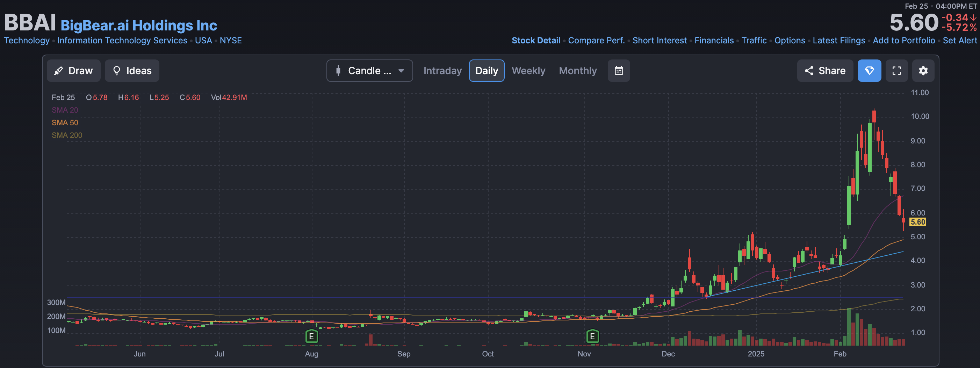Open BigBear.ai Holdings Inc company link
Viewport: 980px width, 368px height.
pyautogui.click(x=139, y=26)
